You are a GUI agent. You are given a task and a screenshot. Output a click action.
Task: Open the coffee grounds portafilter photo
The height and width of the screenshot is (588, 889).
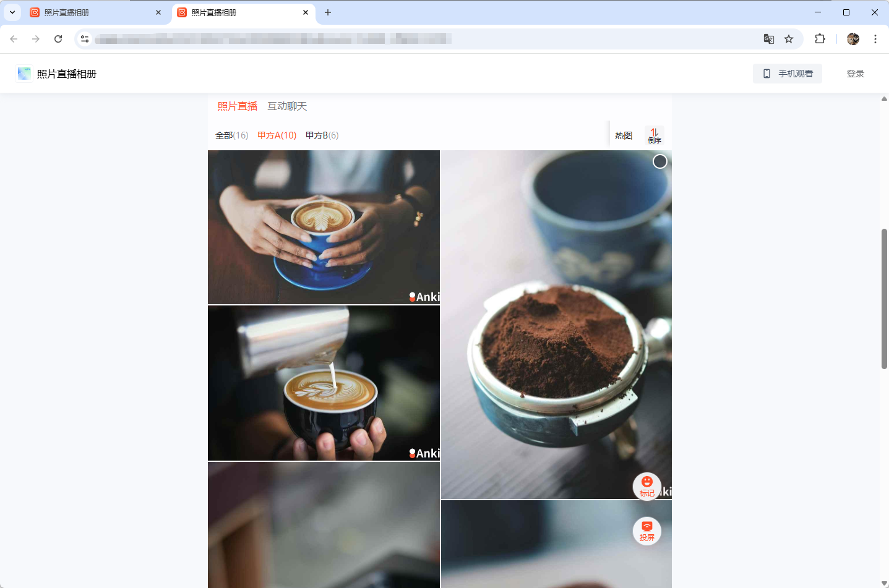coord(556,324)
